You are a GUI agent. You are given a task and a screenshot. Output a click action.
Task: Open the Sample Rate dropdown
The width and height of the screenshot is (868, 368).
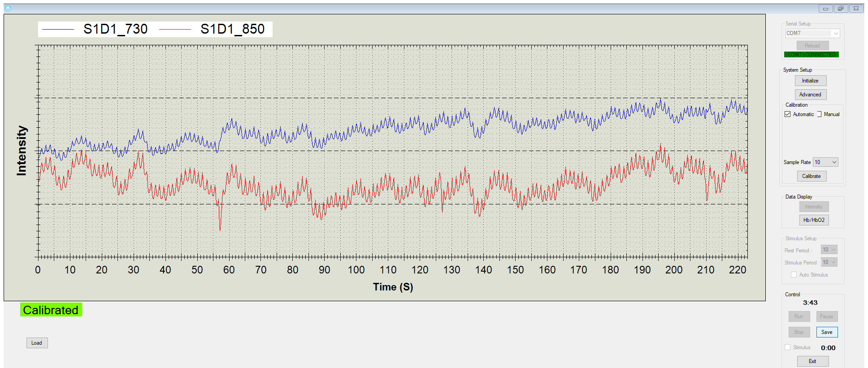pos(825,162)
